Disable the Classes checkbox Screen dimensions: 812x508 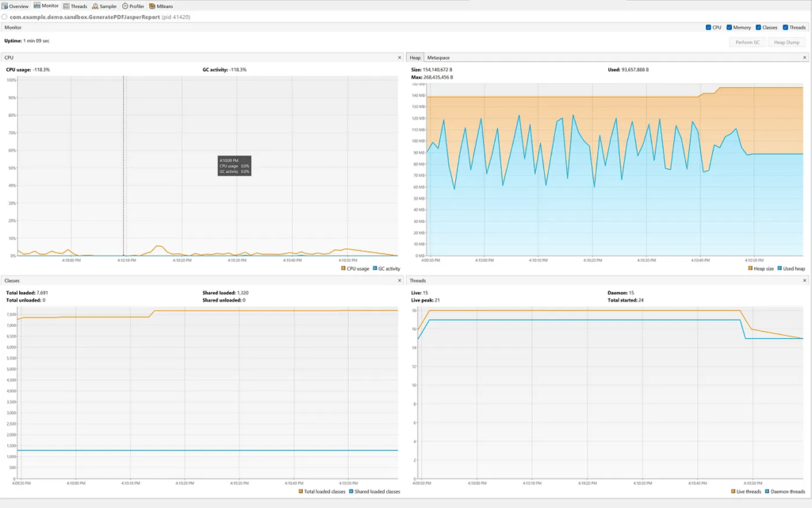tap(759, 28)
